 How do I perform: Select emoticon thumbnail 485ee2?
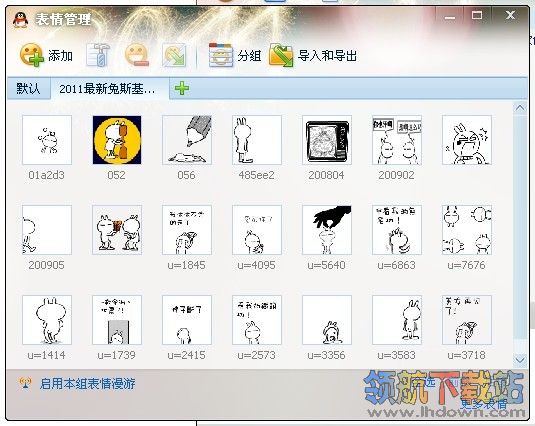(257, 140)
